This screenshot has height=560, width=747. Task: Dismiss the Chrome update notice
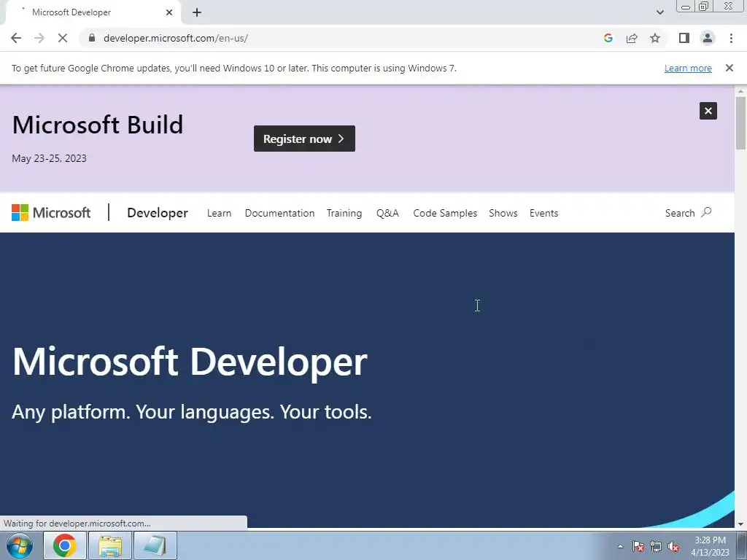pos(729,68)
